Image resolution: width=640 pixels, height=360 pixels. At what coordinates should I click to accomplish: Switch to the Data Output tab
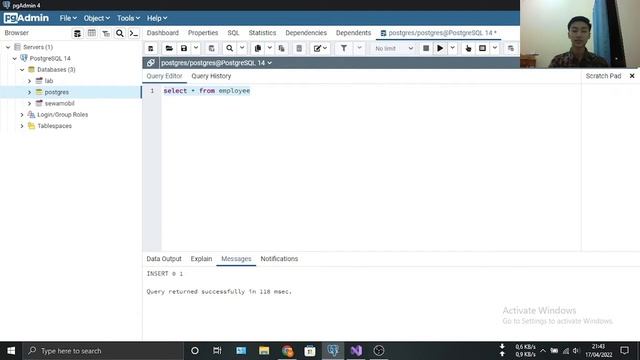(164, 259)
